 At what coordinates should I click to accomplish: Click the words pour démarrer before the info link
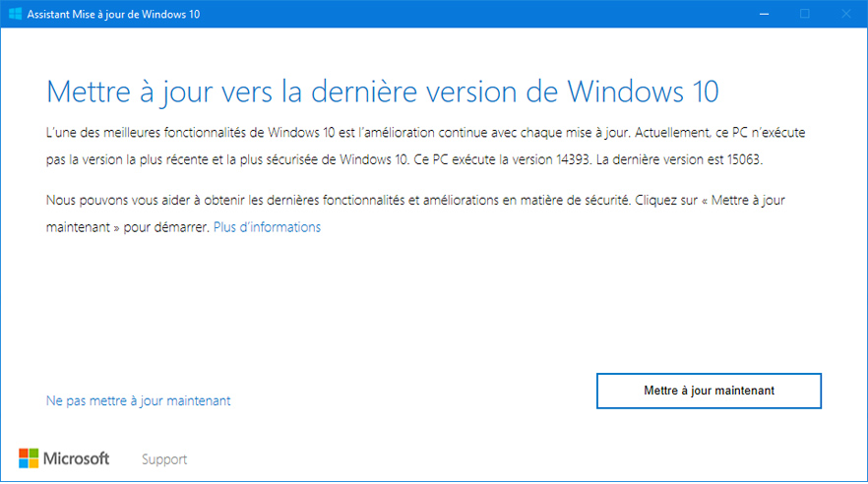(165, 227)
